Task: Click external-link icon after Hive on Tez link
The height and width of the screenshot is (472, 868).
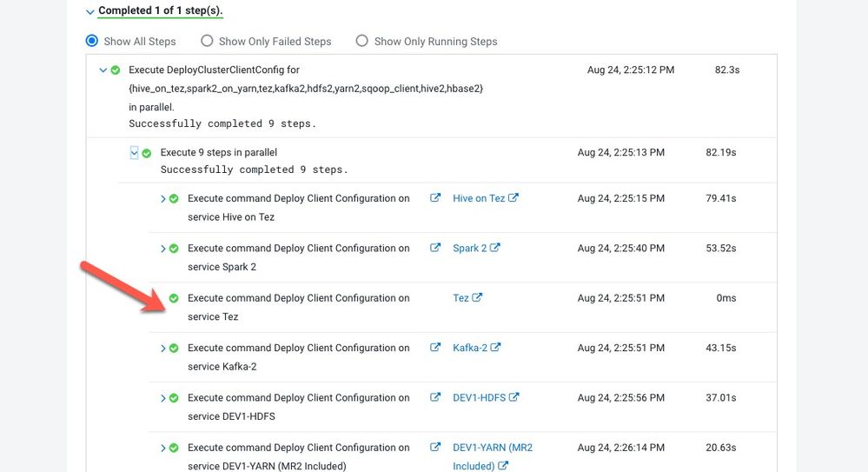Action: click(514, 198)
